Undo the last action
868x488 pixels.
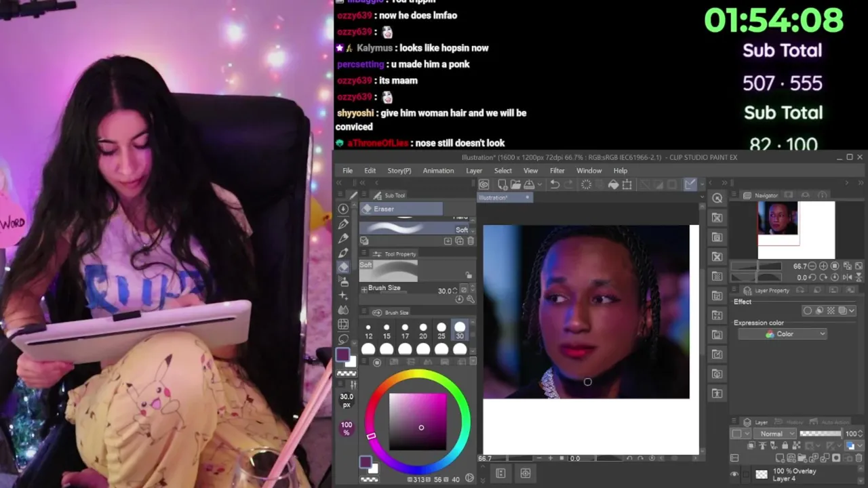[x=555, y=184]
